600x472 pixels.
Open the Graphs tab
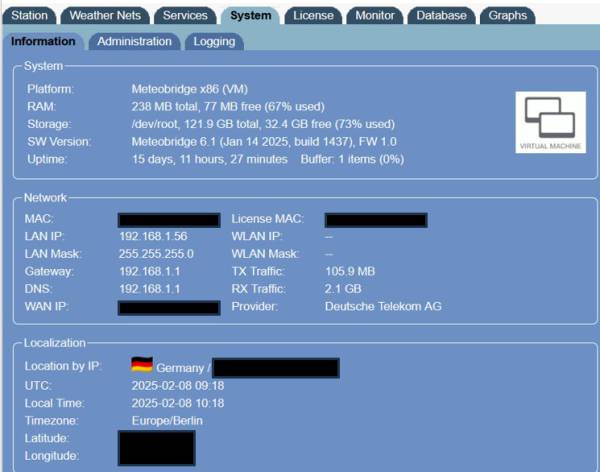click(x=508, y=15)
